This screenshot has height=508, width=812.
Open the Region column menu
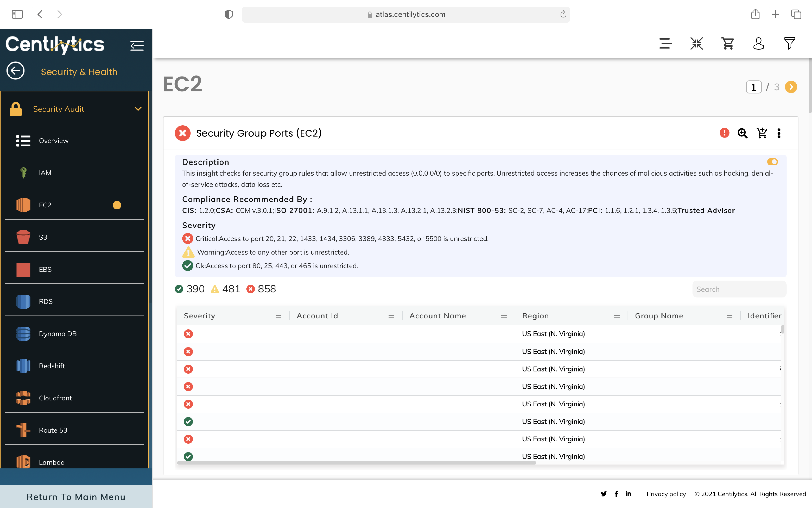pyautogui.click(x=616, y=316)
